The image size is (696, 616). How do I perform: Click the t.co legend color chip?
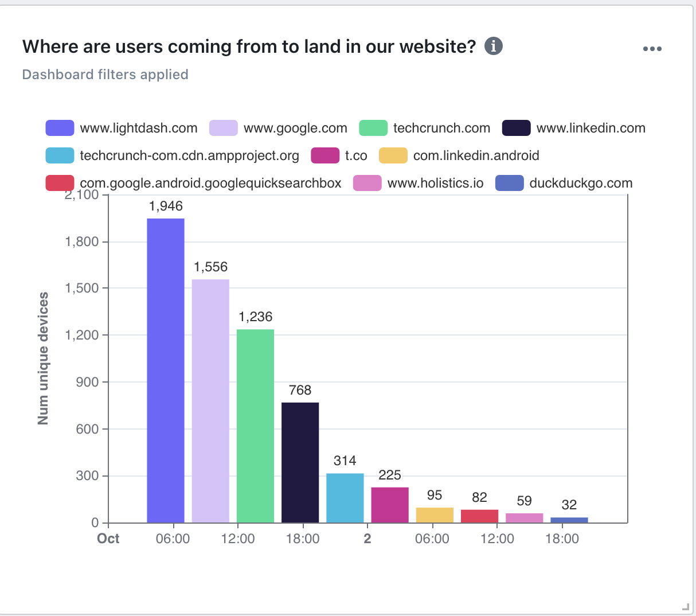tap(325, 155)
